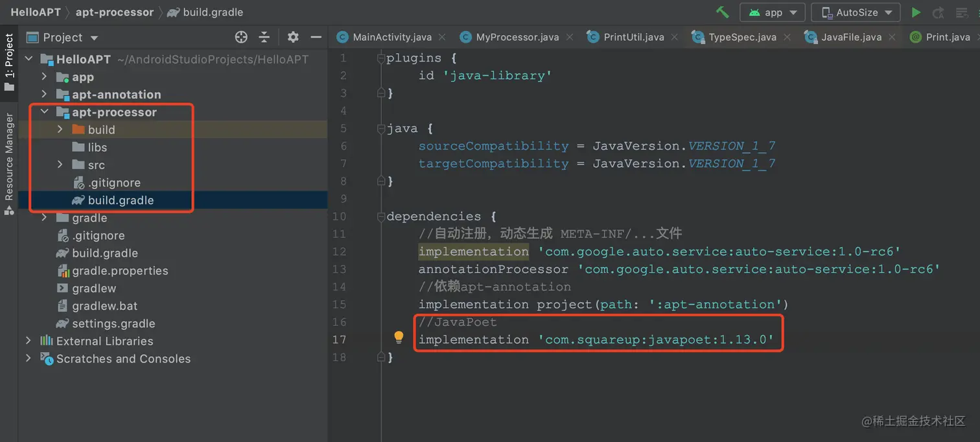980x442 pixels.
Task: Fold the plugins block at line 1
Action: point(381,58)
